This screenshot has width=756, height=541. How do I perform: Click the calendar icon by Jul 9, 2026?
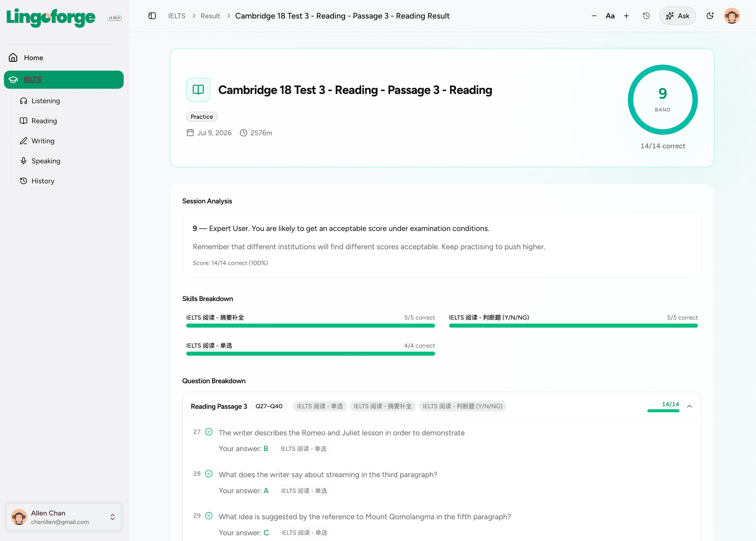coord(190,133)
